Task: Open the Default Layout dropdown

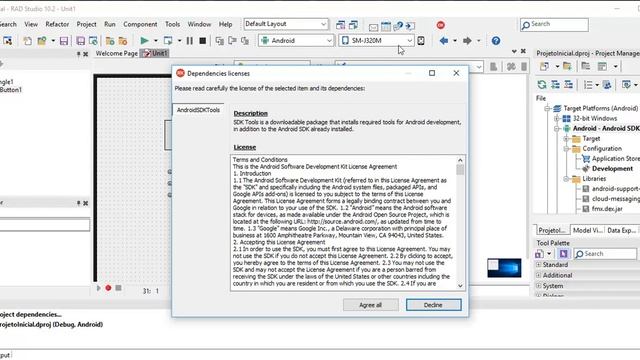Action: [x=323, y=24]
